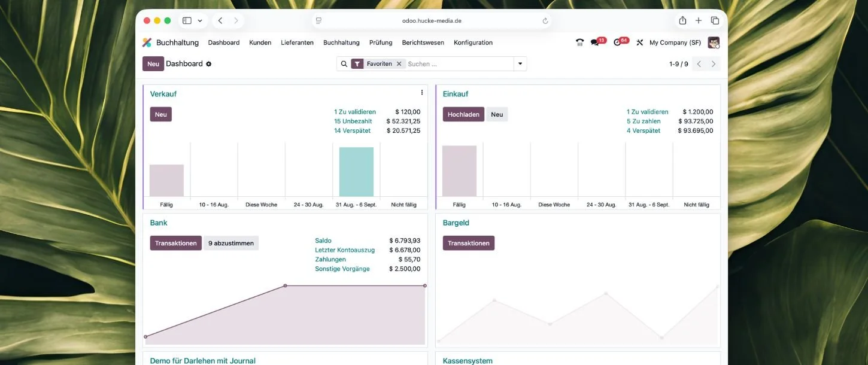Open the conversations icon with badge 13
Screen dimensions: 868x365
point(595,42)
